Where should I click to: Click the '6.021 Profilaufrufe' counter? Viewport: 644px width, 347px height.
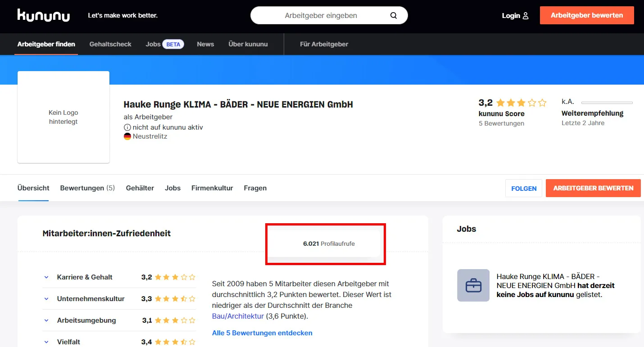(329, 243)
